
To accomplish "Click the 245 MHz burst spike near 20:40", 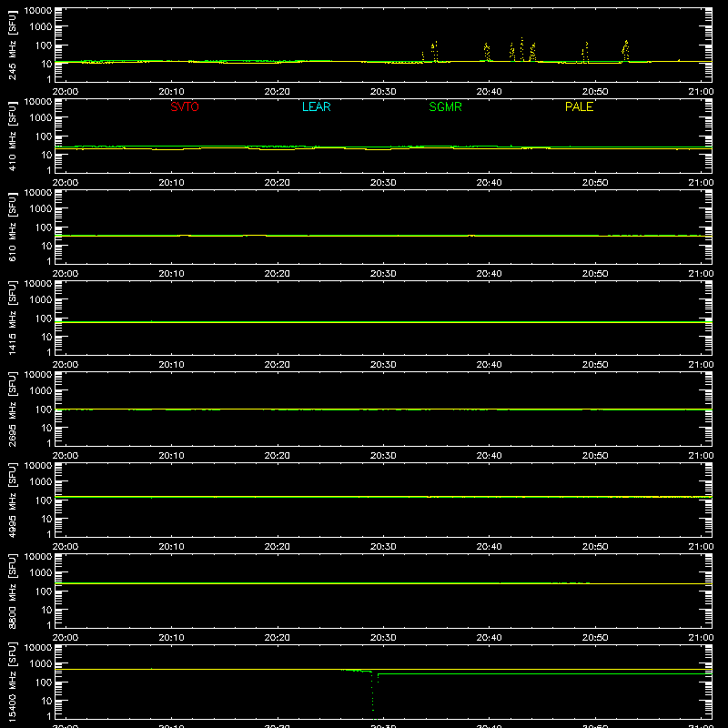I will tap(487, 52).
